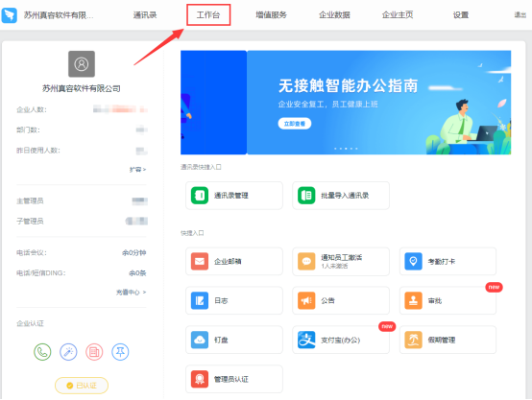Open 企业邮箱 via its envelope icon
This screenshot has width=532, height=400.
(x=200, y=261)
